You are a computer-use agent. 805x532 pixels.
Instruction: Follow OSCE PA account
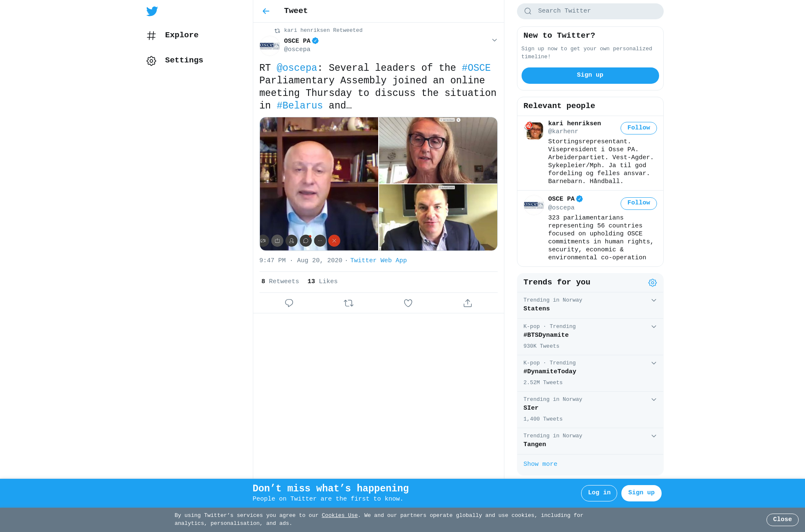(x=639, y=203)
